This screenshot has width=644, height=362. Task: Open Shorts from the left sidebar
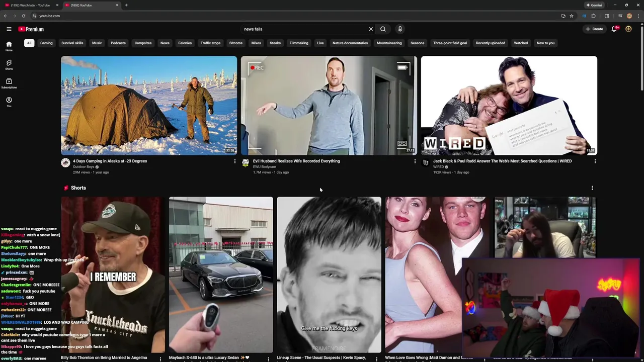[9, 65]
